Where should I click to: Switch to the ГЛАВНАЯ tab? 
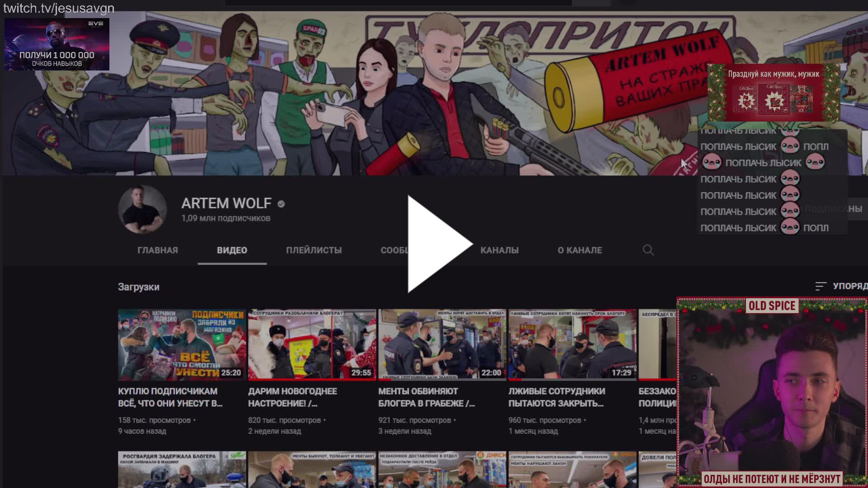[x=157, y=250]
